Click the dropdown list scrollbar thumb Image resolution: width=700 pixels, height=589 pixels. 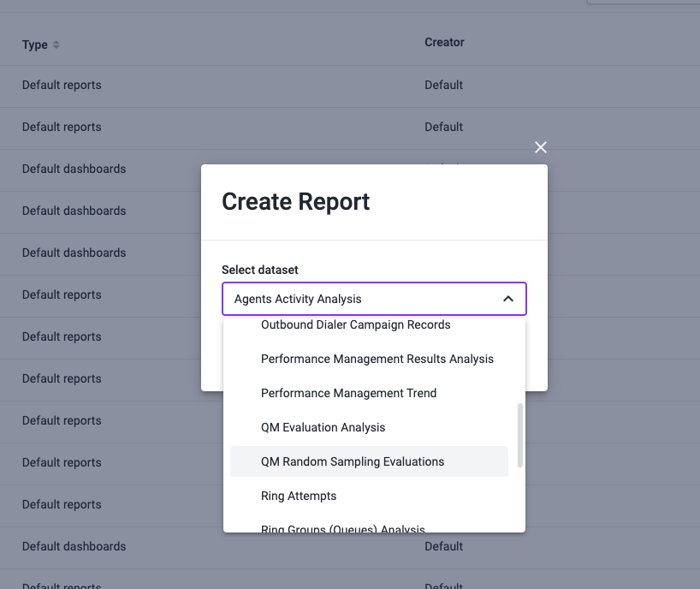[519, 436]
